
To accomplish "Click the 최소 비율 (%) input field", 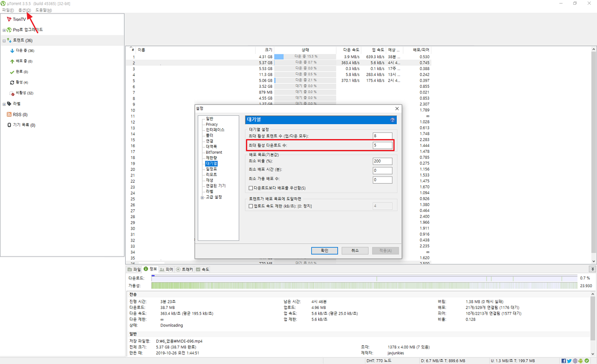I will tap(382, 161).
